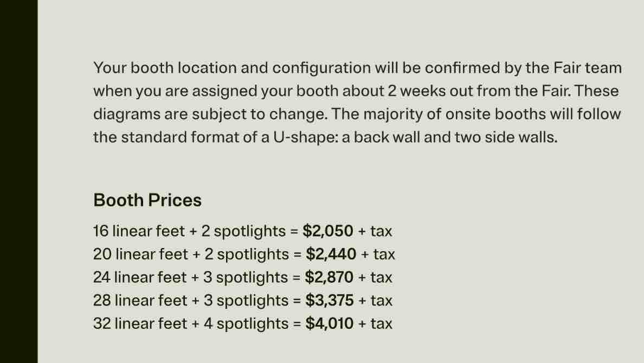The width and height of the screenshot is (644, 363).
Task: Select the $2,870 price text
Action: [x=329, y=277]
